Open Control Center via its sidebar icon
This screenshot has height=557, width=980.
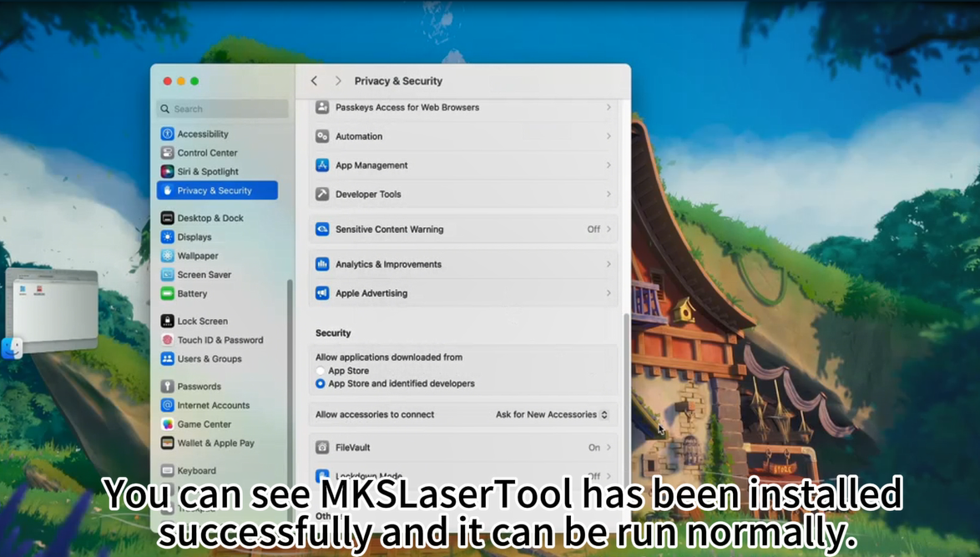tap(167, 153)
